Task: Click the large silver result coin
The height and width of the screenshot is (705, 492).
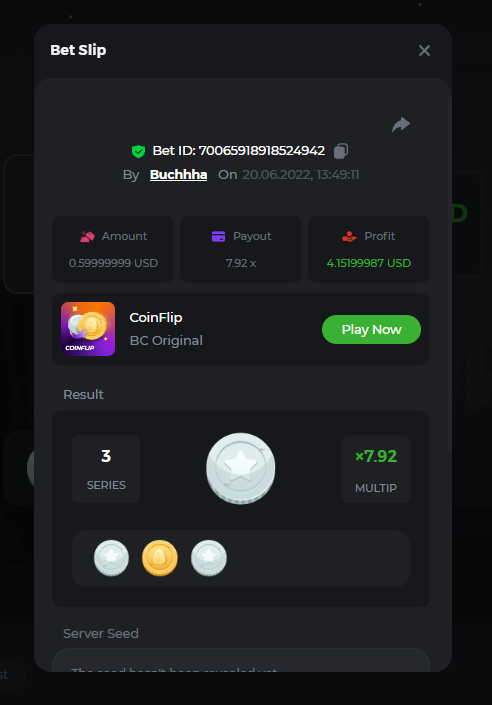Action: pyautogui.click(x=241, y=468)
